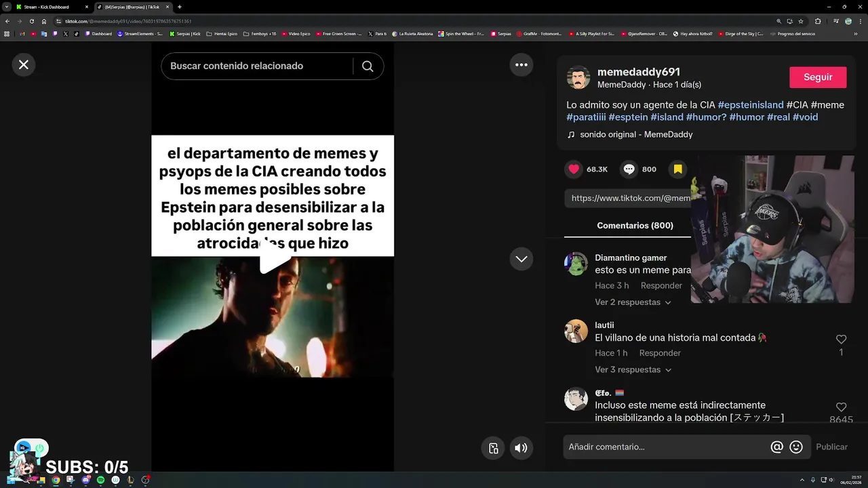Open the 'La Ruleta Aleatoria' bookmark

coord(412,33)
